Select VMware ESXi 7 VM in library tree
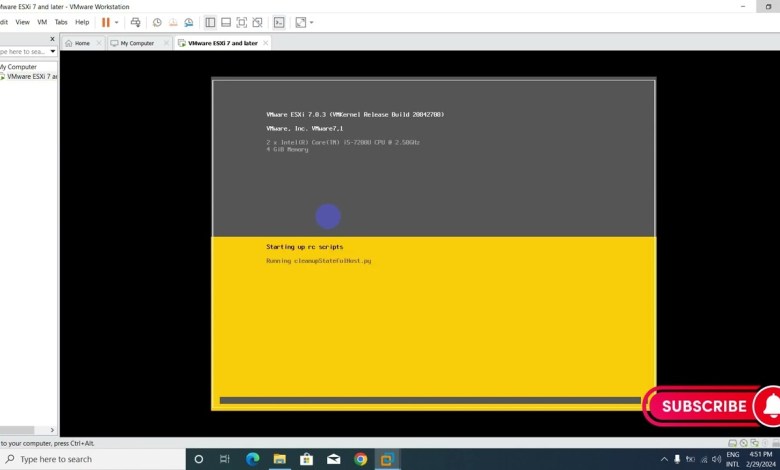This screenshot has width=780, height=470. pos(29,77)
